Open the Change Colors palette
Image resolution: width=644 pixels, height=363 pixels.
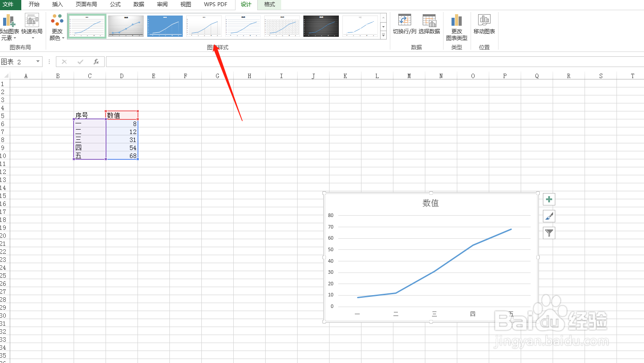pos(57,27)
